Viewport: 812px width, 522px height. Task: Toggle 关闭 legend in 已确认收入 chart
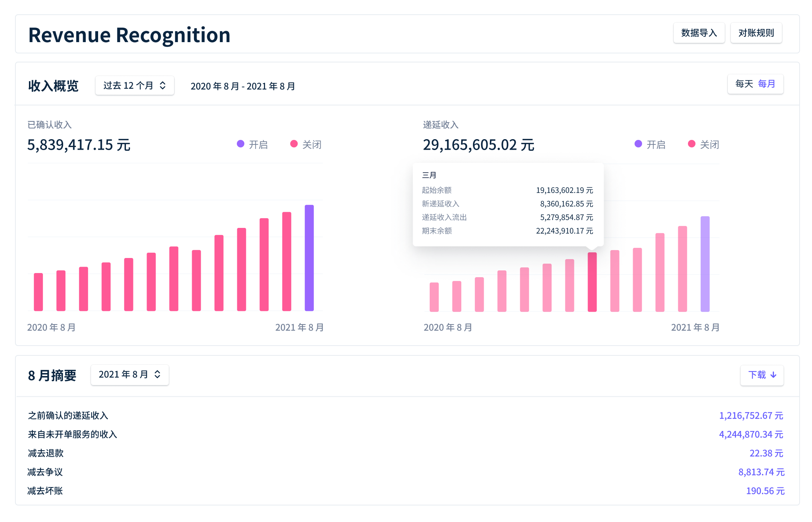306,144
